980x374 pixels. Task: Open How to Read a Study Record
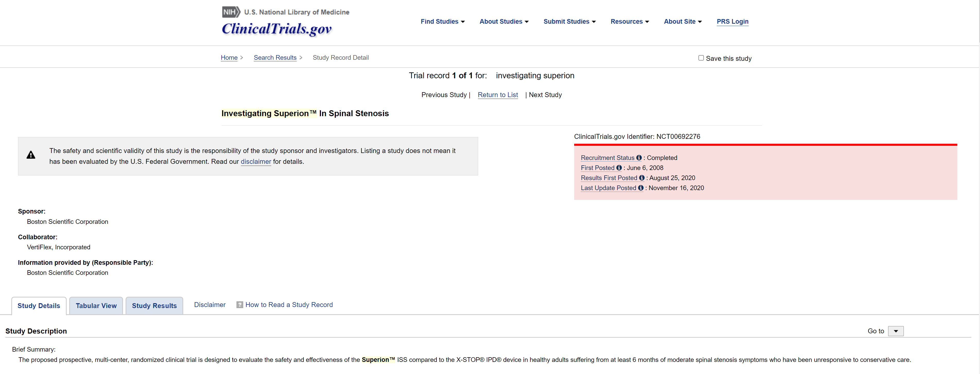click(x=289, y=305)
